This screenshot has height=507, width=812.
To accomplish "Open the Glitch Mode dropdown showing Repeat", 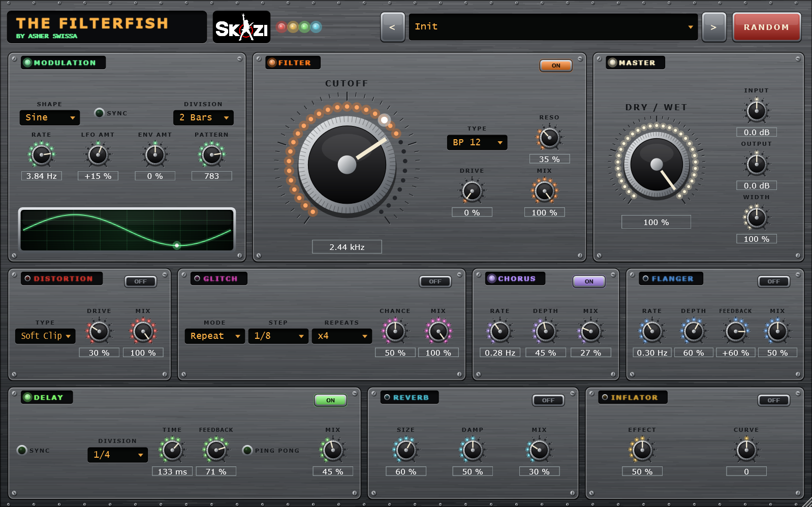I will [x=215, y=336].
